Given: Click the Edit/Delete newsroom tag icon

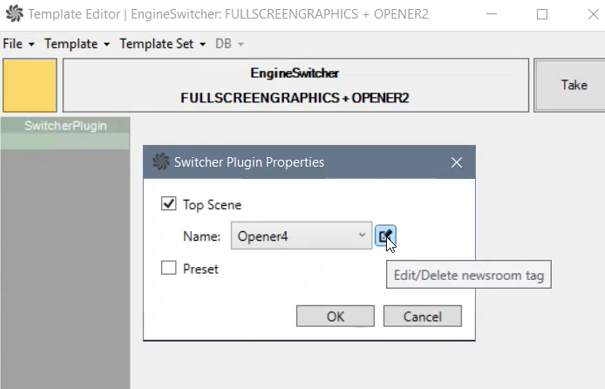Looking at the screenshot, I should (385, 235).
